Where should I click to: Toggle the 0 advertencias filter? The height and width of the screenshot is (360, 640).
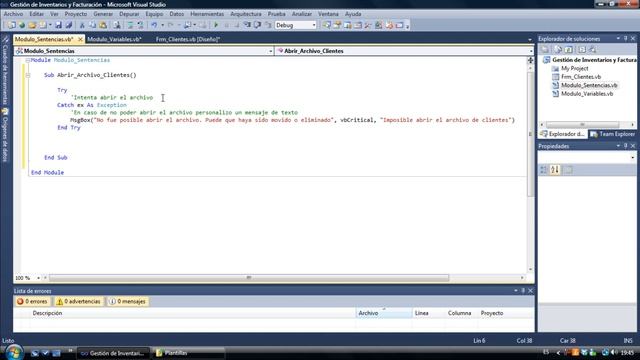[78, 302]
